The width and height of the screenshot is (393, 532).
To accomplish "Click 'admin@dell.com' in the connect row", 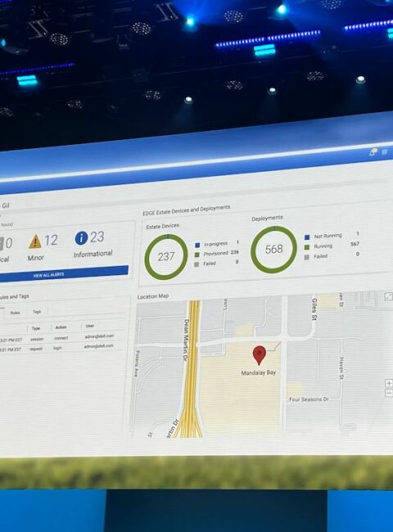I will 99,336.
